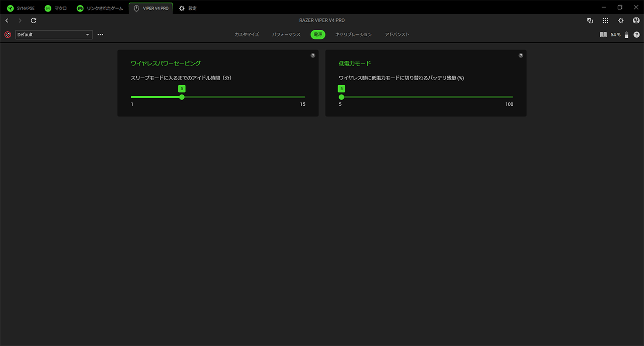
Task: Minimize the Synapse window
Action: [604, 7]
